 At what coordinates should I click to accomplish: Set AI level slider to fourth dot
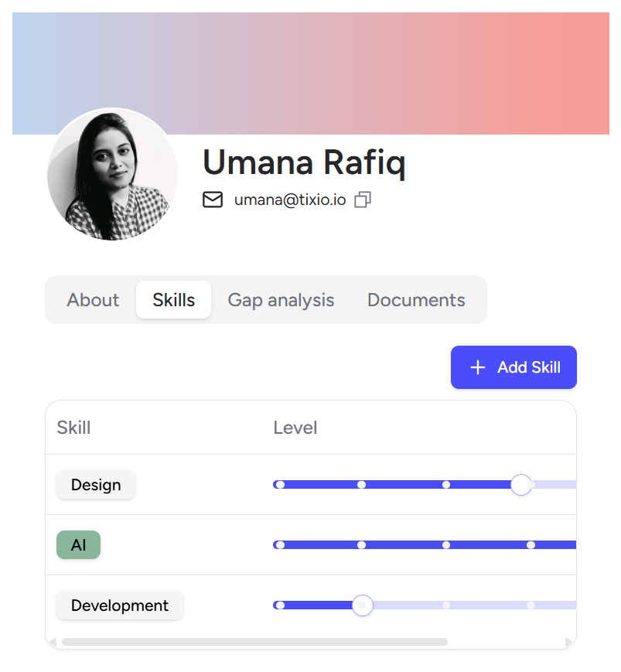(x=531, y=545)
